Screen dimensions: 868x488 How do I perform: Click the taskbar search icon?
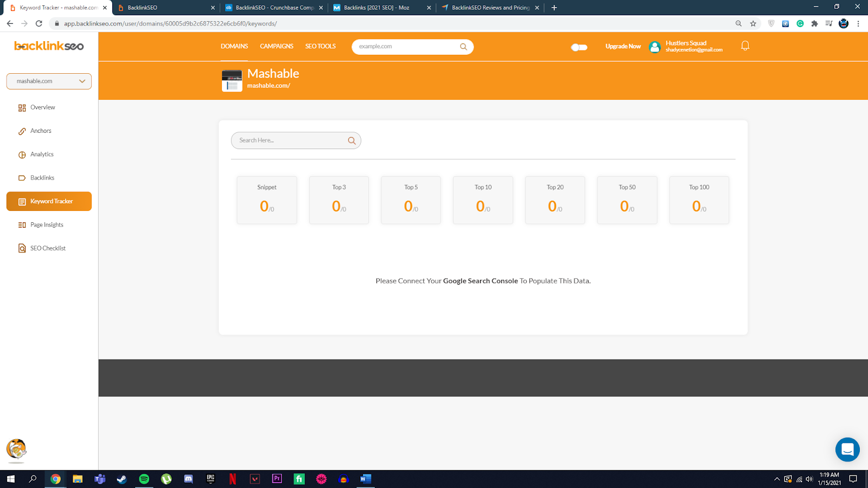pos(33,479)
